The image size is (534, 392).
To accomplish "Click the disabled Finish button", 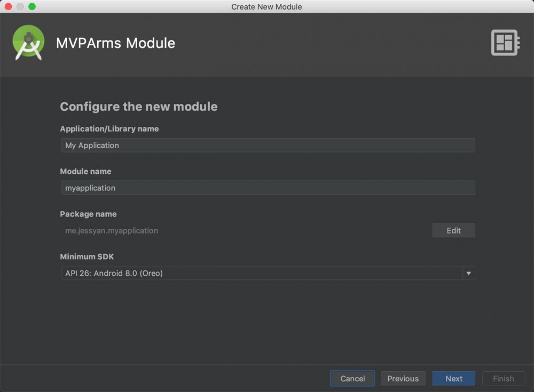I will (x=504, y=378).
